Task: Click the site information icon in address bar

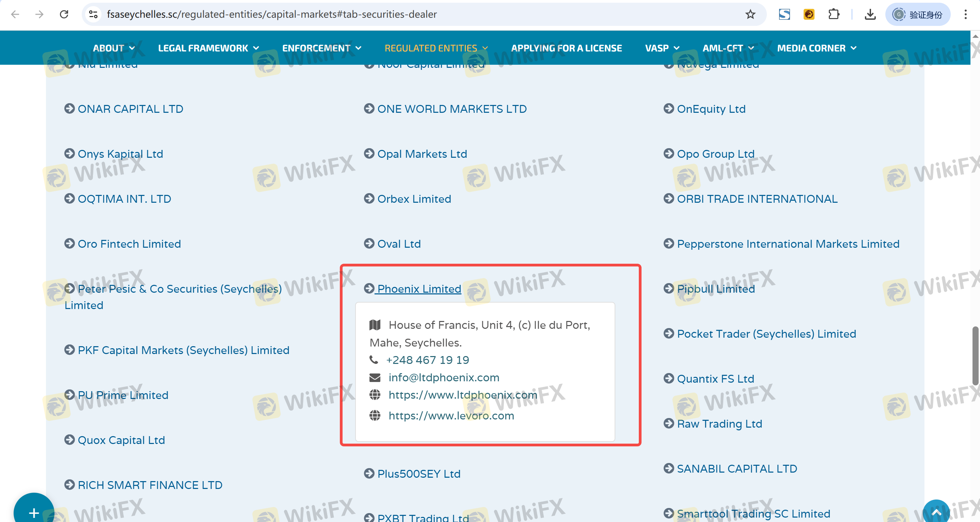Action: tap(93, 14)
